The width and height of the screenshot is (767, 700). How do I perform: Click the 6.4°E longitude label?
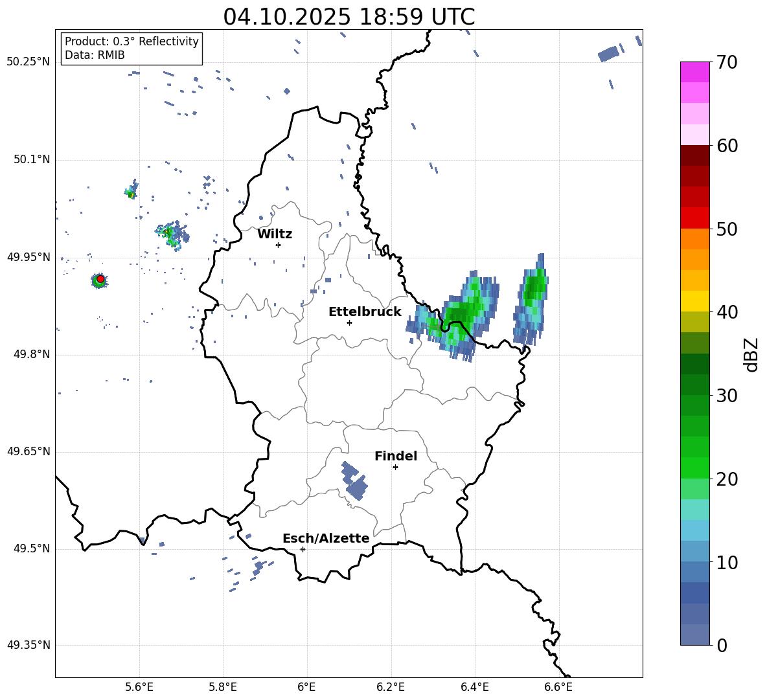tap(474, 687)
